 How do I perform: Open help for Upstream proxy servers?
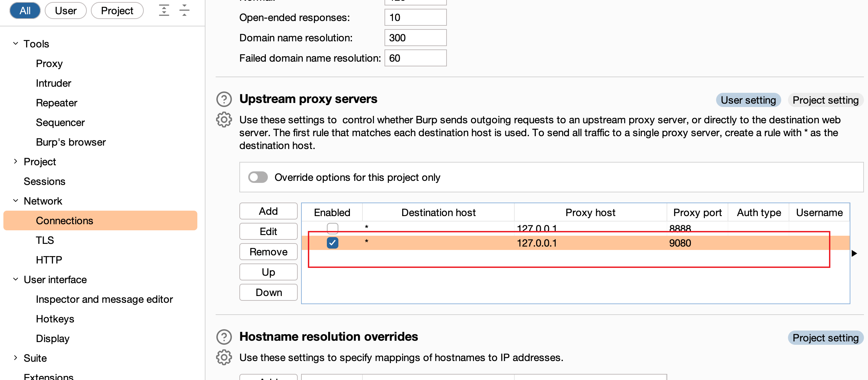coord(224,99)
